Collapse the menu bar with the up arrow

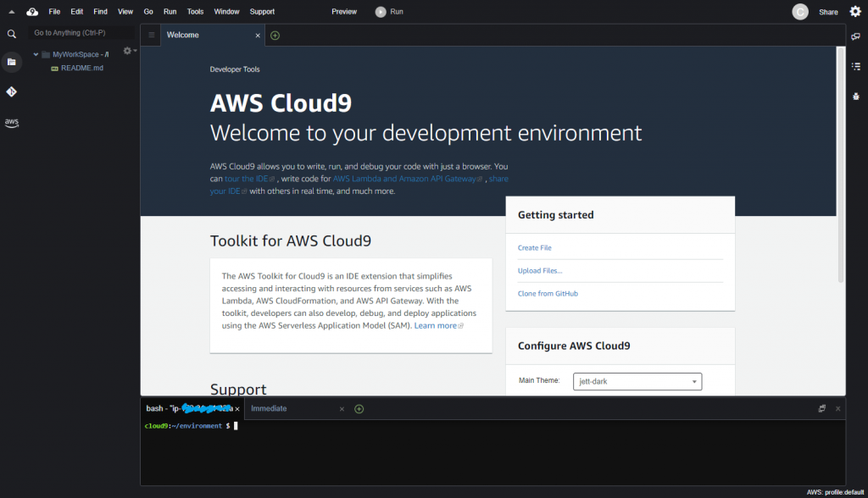(12, 12)
